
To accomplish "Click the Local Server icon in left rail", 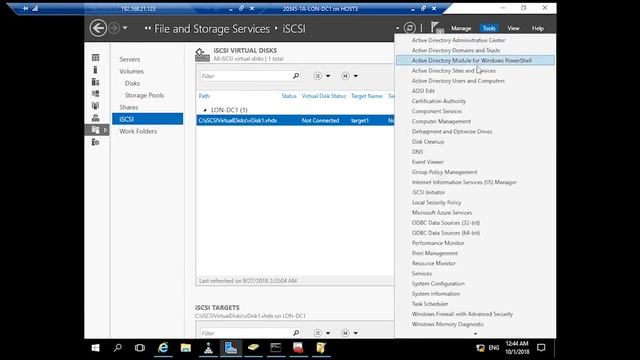I will 96,70.
